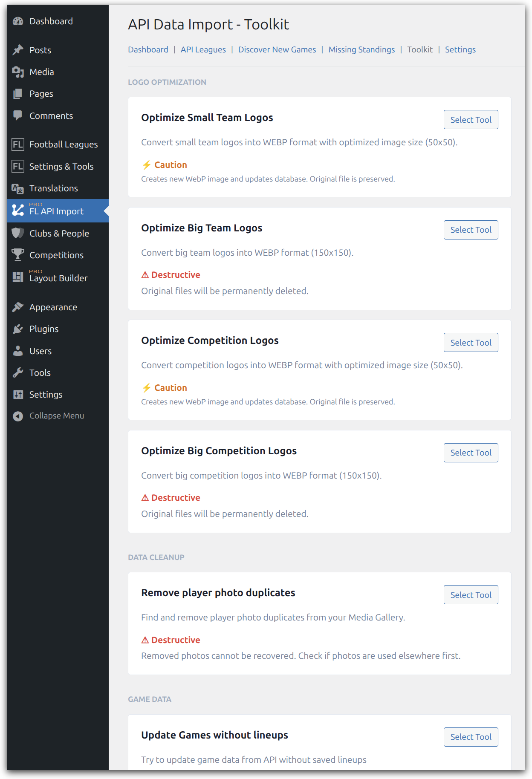Open the API import Settings link
This screenshot has width=532, height=779.
click(460, 49)
